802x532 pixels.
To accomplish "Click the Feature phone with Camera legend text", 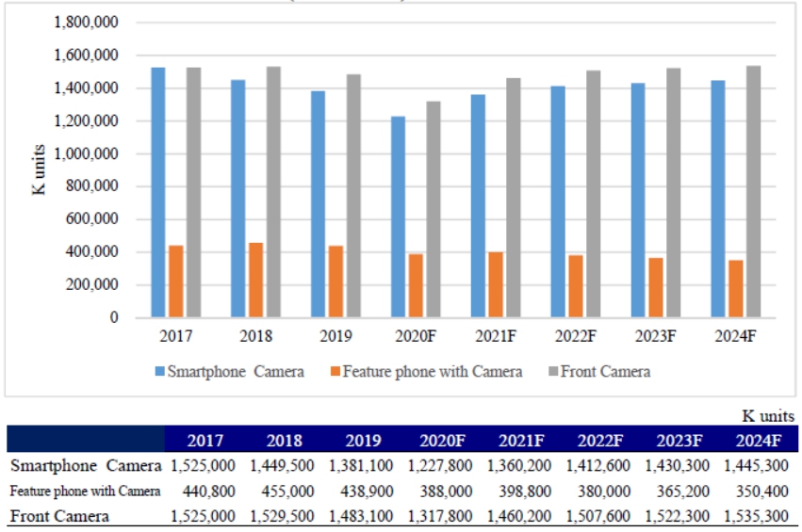I will click(433, 372).
